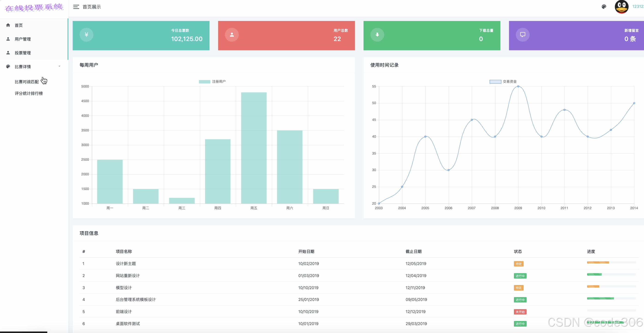Image resolution: width=644 pixels, height=333 pixels.
Task: Open the 用户管理 menu item
Action: tap(34, 39)
